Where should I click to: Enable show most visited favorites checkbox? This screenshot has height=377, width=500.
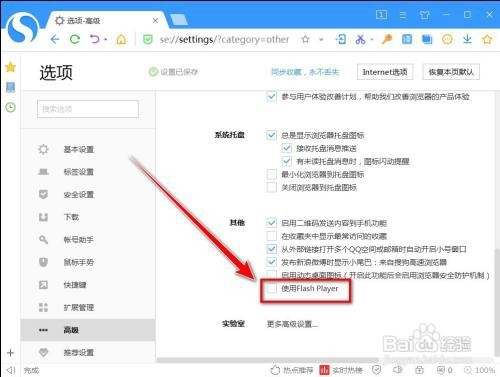pos(271,236)
